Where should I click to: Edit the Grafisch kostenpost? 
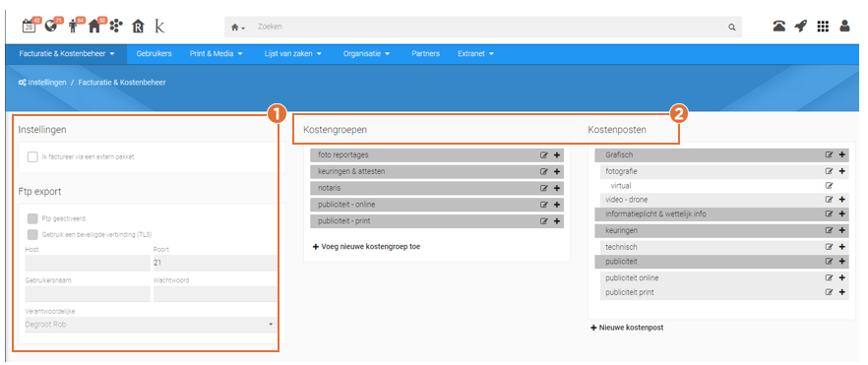(830, 154)
